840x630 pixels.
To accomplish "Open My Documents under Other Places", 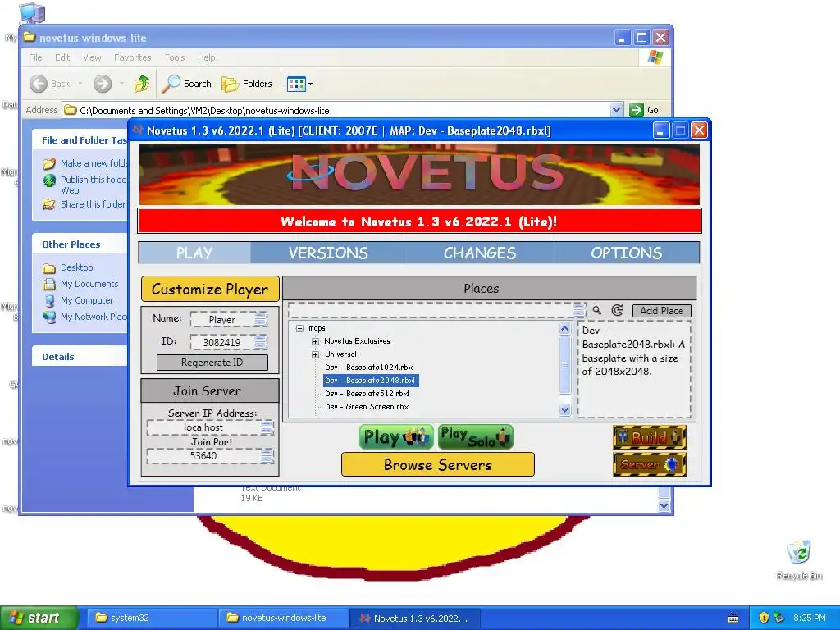I will coord(89,284).
